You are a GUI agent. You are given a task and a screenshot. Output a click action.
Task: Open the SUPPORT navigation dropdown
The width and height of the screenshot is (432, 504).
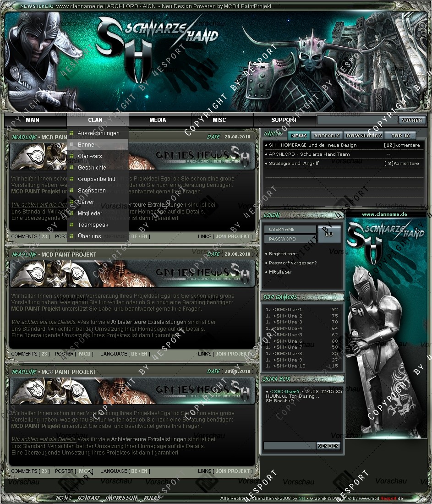point(284,120)
